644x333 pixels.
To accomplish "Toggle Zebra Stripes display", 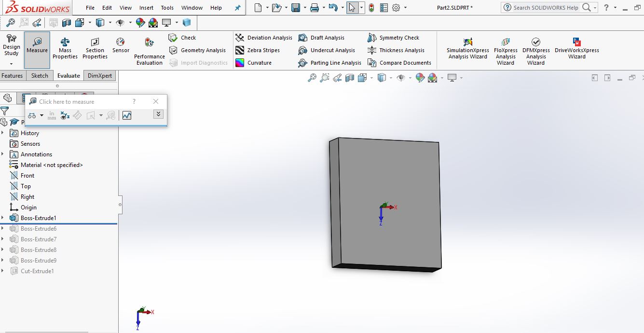I will click(x=258, y=50).
